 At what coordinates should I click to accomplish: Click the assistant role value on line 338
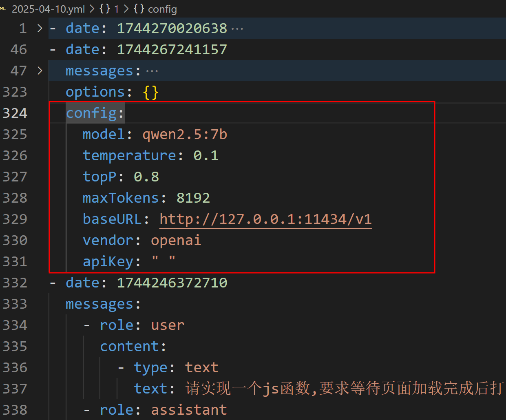(x=189, y=410)
